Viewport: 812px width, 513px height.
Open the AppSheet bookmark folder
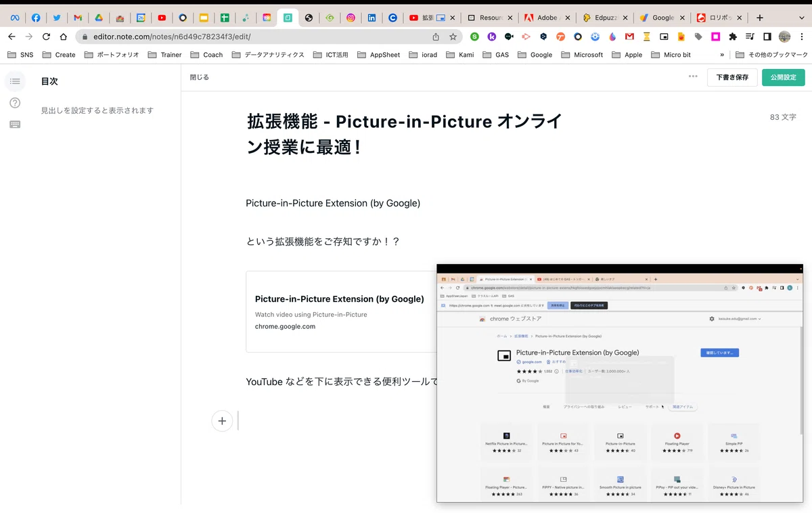pyautogui.click(x=378, y=55)
